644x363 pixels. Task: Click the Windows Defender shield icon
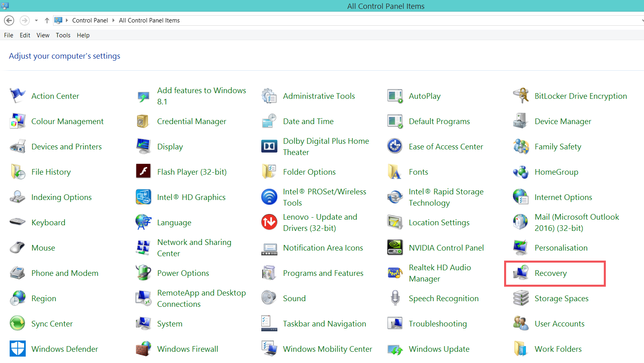click(17, 349)
